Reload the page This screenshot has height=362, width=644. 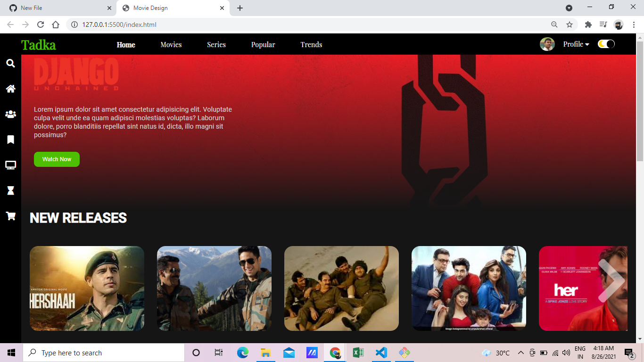(41, 25)
